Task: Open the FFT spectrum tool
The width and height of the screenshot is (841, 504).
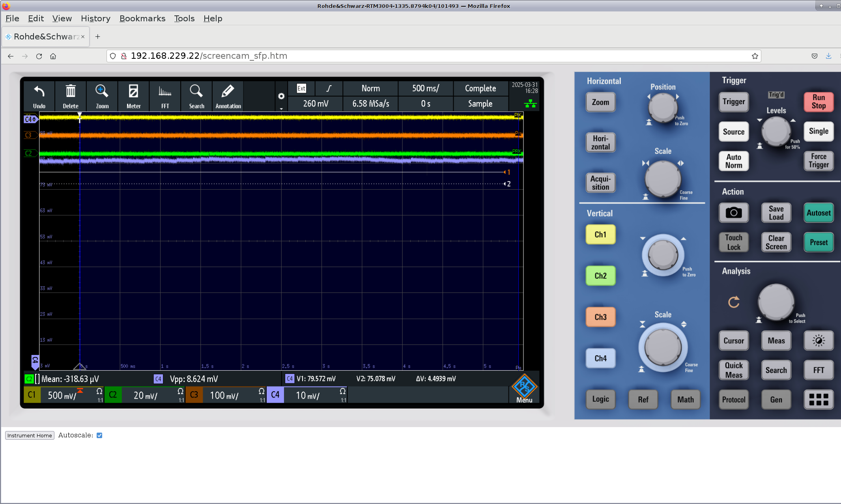Action: coord(165,96)
